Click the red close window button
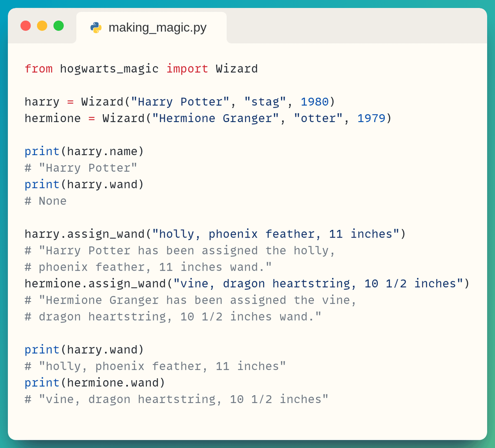This screenshot has height=448, width=495. [26, 26]
